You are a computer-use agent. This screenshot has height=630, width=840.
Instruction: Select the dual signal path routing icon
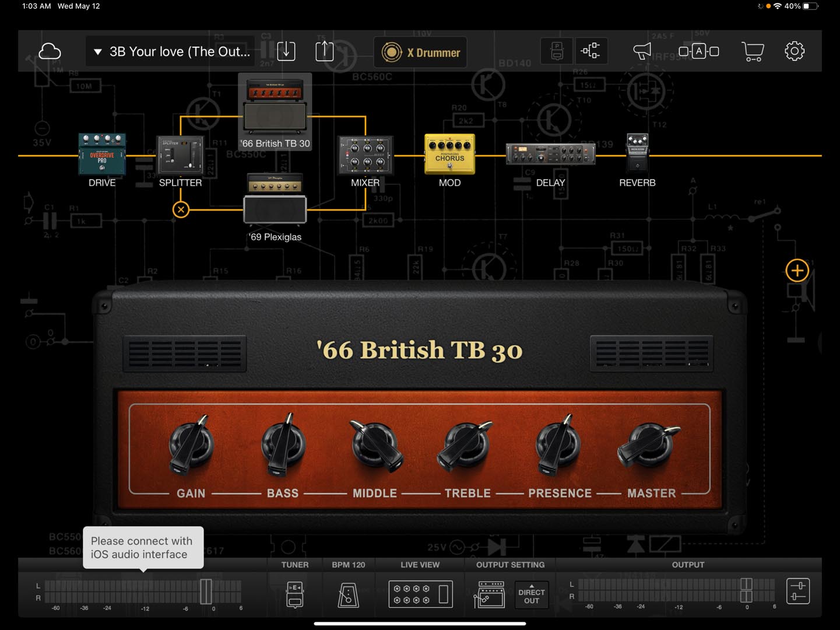coord(591,51)
